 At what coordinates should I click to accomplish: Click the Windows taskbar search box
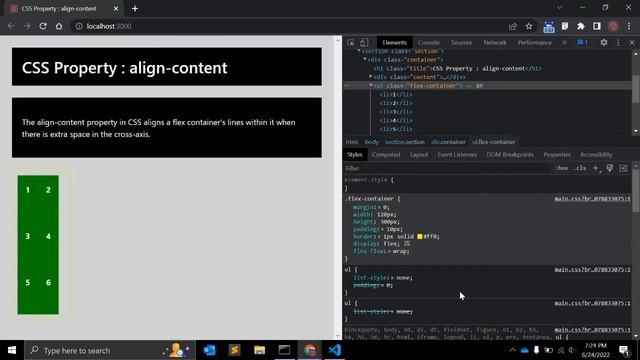coord(110,350)
